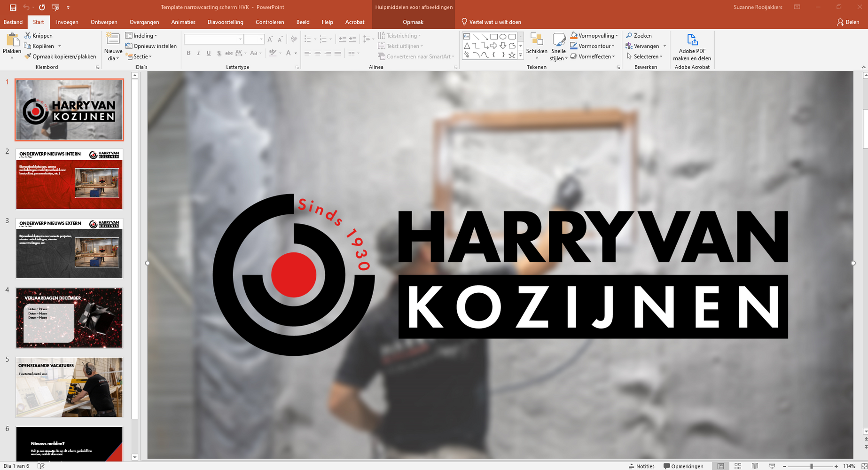
Task: Toggle underline formatting
Action: [x=209, y=53]
